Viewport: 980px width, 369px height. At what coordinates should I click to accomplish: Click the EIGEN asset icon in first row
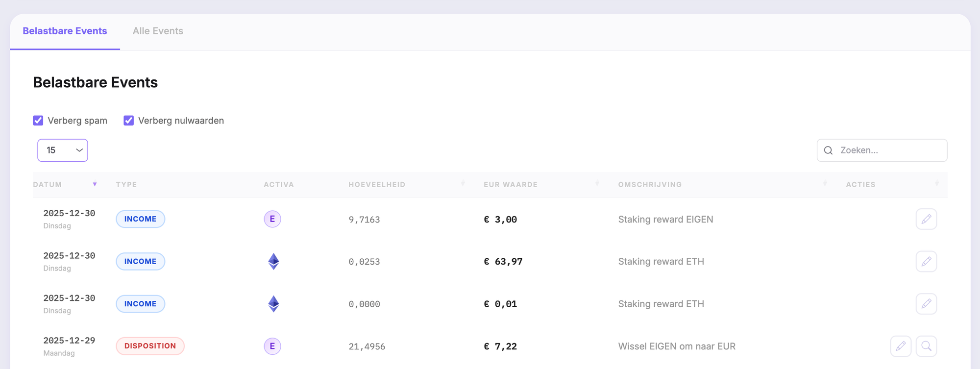(272, 219)
